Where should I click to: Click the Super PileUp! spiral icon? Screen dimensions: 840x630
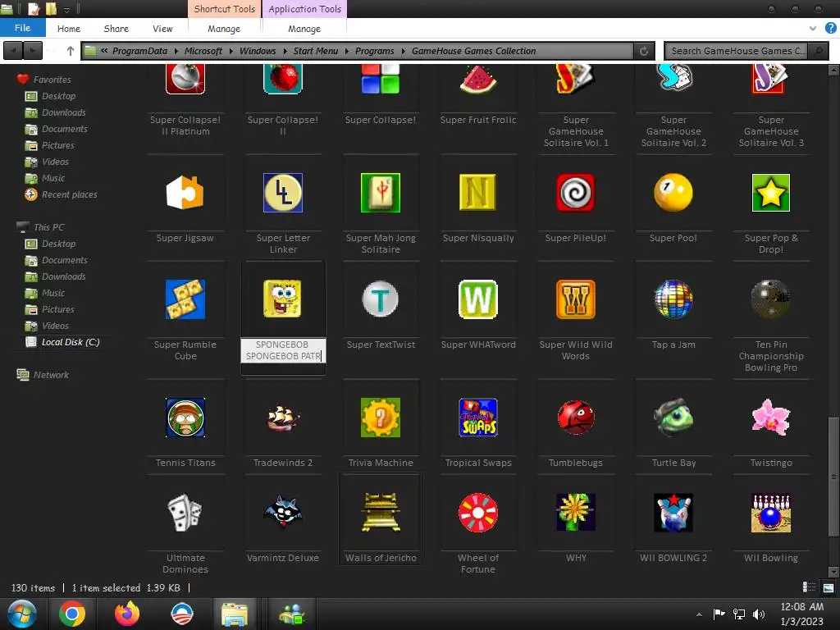(576, 192)
